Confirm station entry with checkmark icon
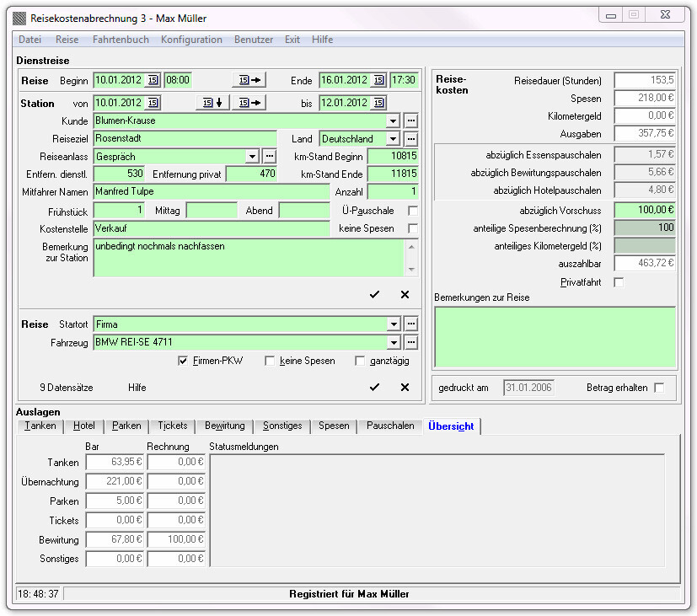The height and width of the screenshot is (616, 697). tap(374, 294)
